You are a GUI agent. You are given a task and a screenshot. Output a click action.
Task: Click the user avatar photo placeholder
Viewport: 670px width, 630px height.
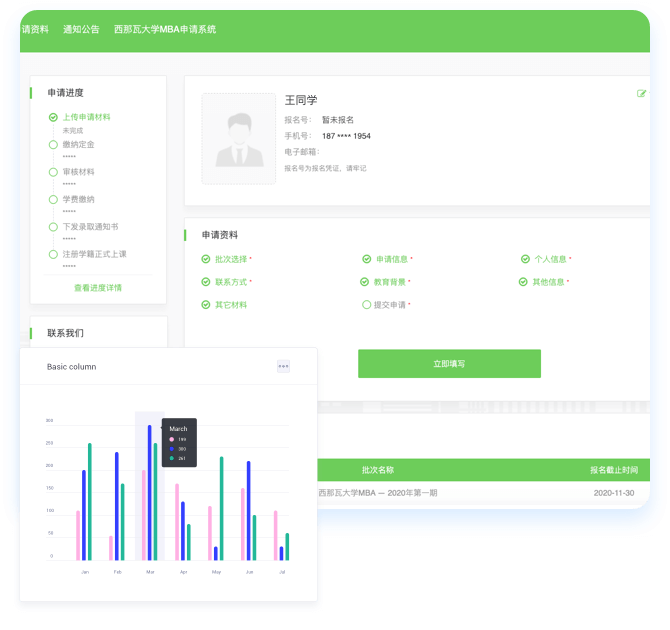238,139
